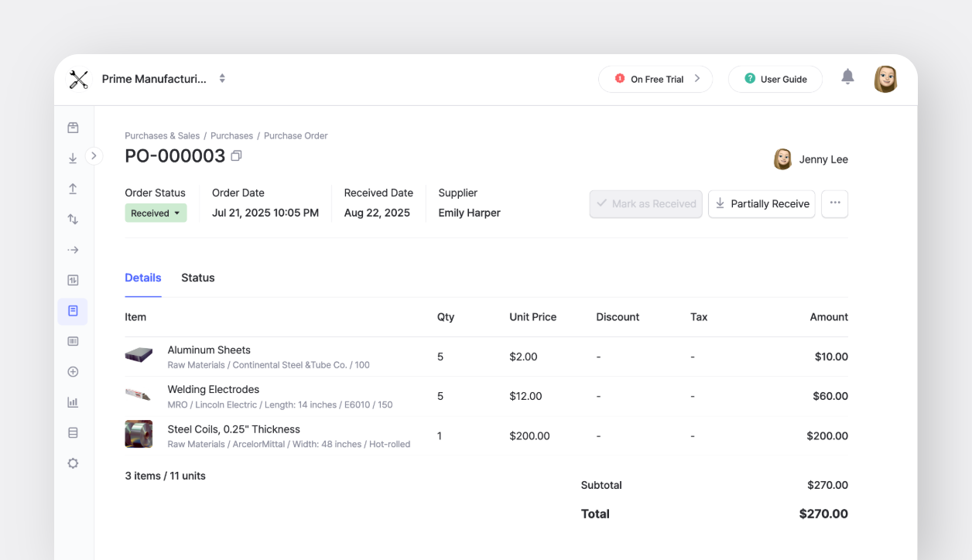
Task: Open the Order Status dropdown showing Received
Action: tap(156, 212)
